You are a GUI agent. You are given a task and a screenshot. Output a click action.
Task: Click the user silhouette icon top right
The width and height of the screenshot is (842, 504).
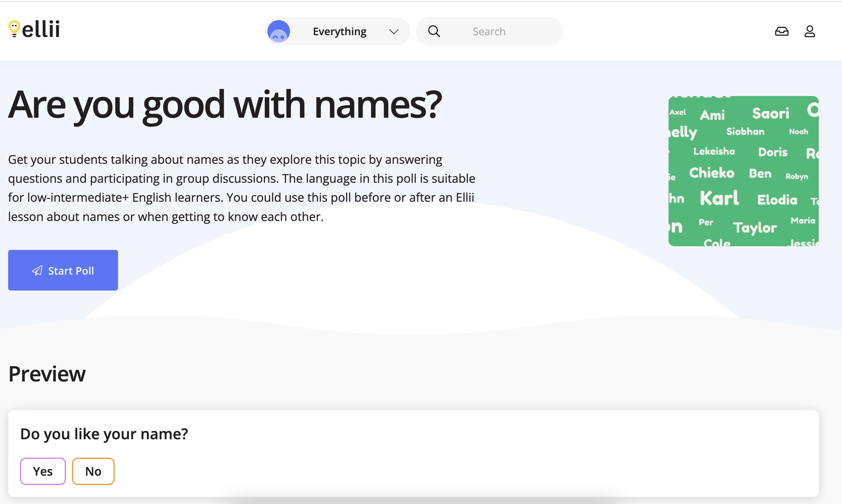810,31
